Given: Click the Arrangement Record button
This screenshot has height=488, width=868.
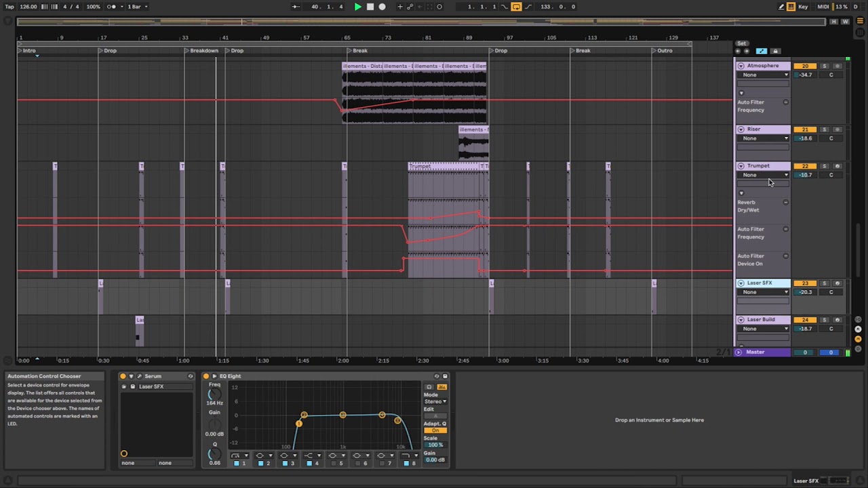Looking at the screenshot, I should coord(382,7).
